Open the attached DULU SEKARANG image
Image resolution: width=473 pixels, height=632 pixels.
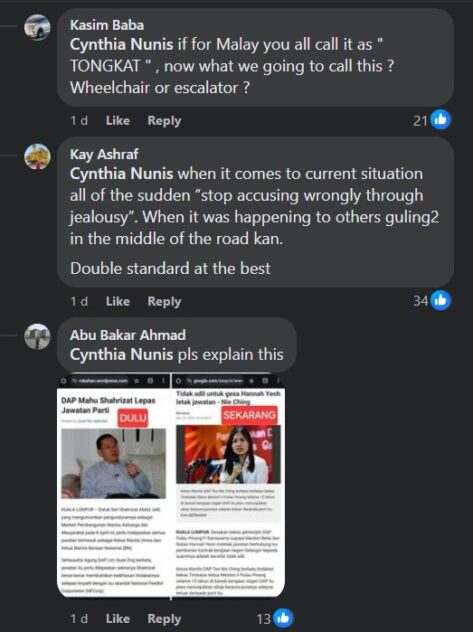[x=171, y=486]
